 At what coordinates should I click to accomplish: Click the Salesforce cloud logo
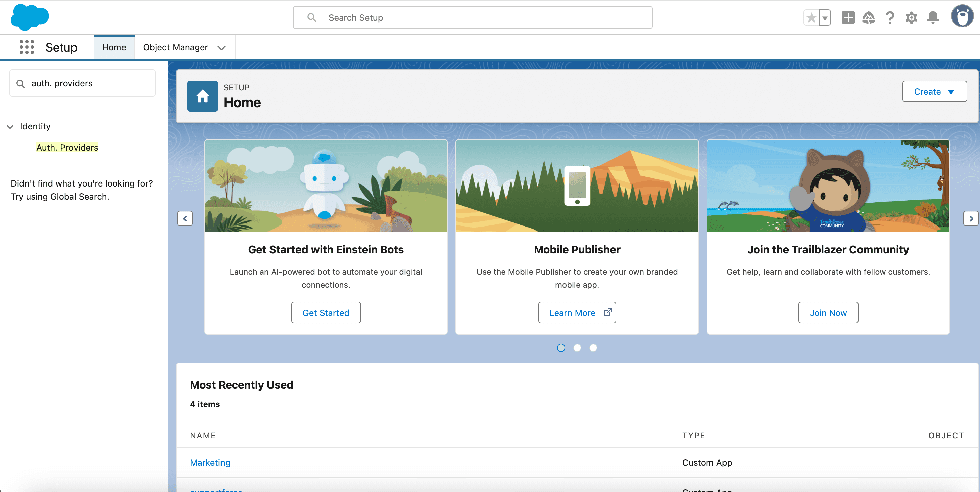point(30,17)
